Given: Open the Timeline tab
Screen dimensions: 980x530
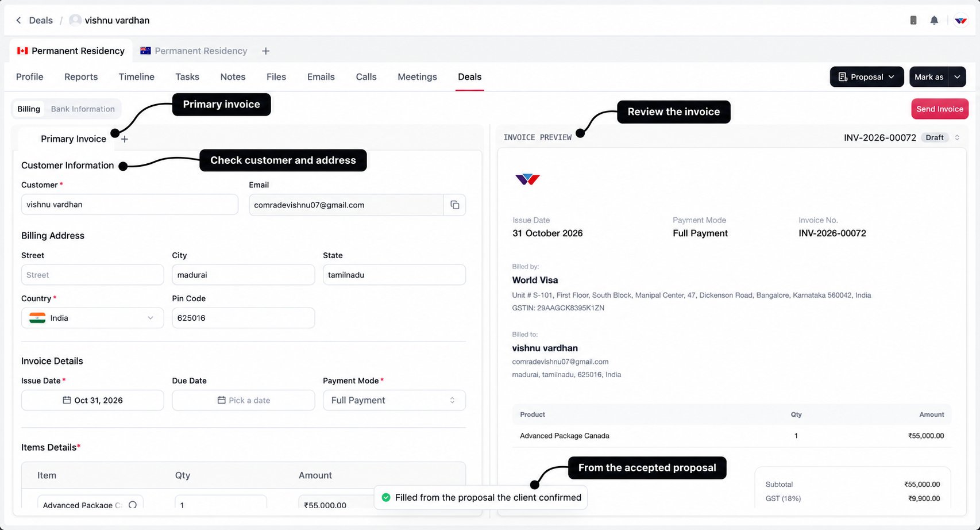Looking at the screenshot, I should coord(137,77).
